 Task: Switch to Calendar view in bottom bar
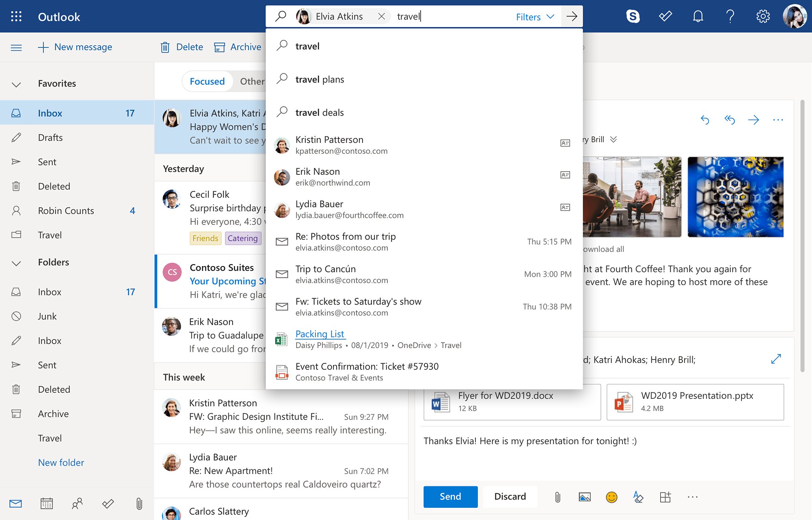[47, 504]
